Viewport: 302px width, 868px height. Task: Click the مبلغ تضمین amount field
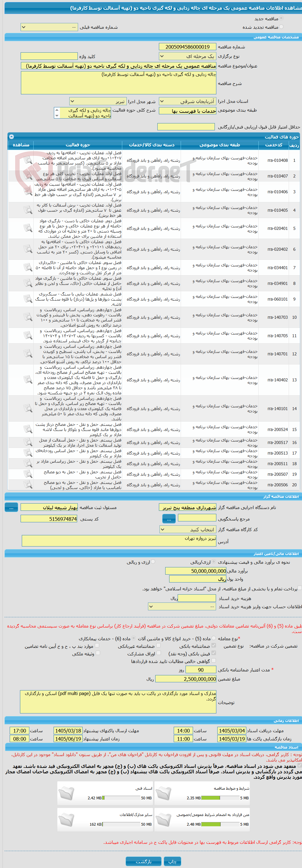[186, 679]
